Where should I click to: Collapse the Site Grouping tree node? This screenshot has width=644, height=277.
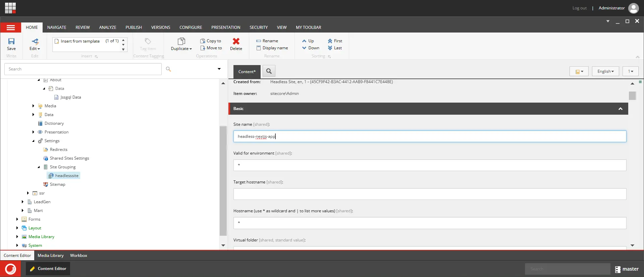(x=39, y=167)
